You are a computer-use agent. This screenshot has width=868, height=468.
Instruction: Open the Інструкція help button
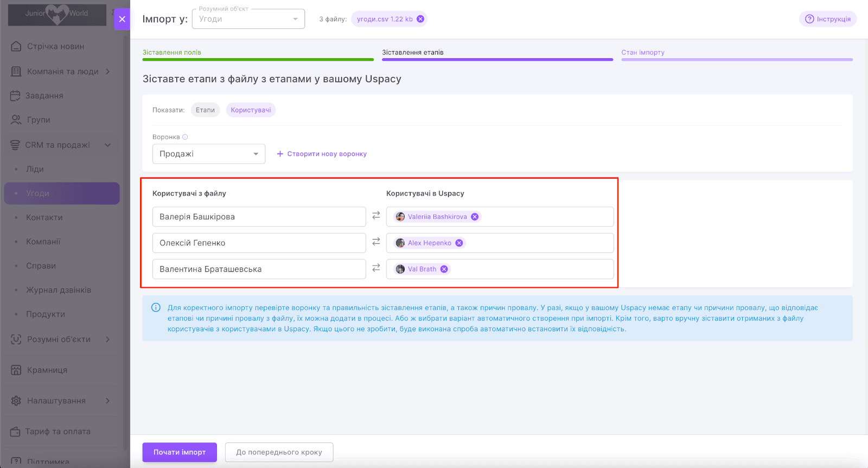[827, 19]
